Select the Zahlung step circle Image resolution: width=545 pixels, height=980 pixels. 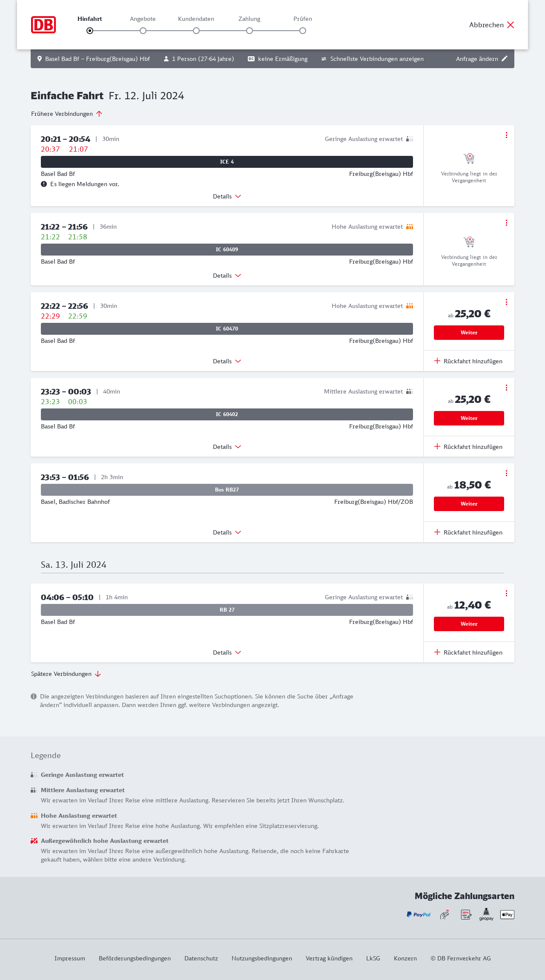click(x=250, y=31)
